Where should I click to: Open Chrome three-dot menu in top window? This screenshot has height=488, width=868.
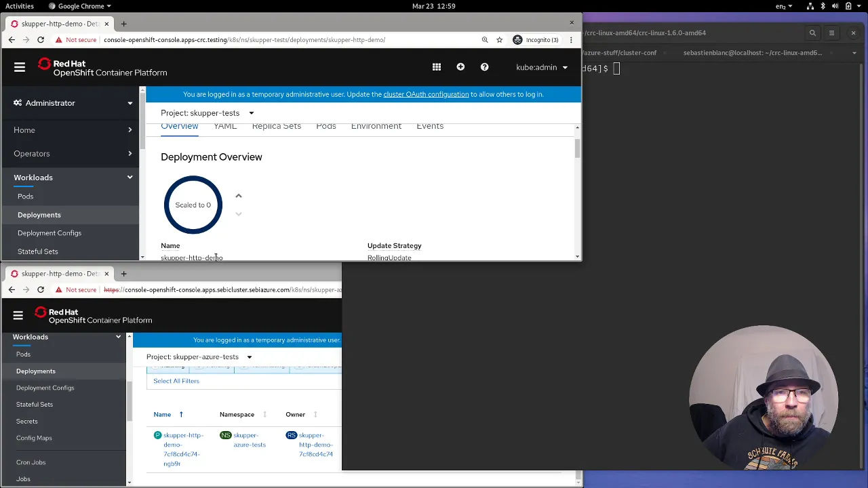pyautogui.click(x=571, y=40)
